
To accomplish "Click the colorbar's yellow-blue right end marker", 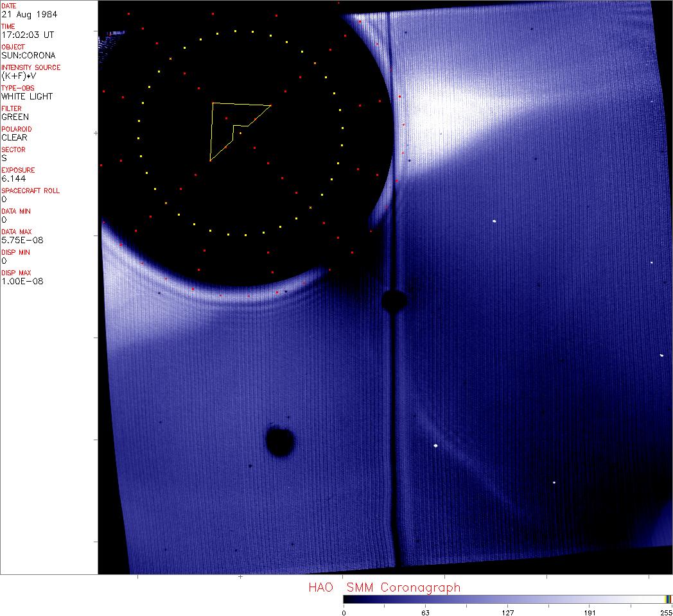I will click(668, 599).
